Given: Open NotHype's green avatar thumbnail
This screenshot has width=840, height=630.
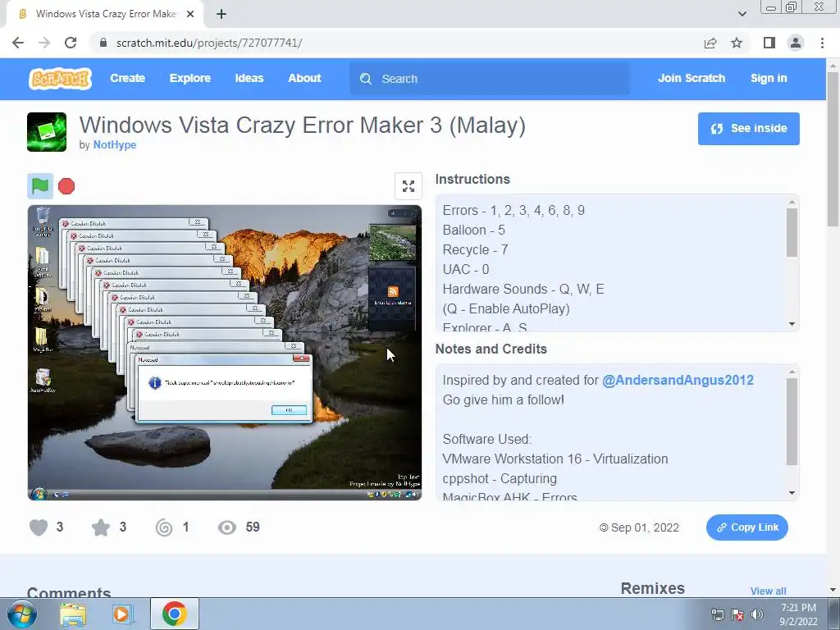Looking at the screenshot, I should tap(47, 132).
